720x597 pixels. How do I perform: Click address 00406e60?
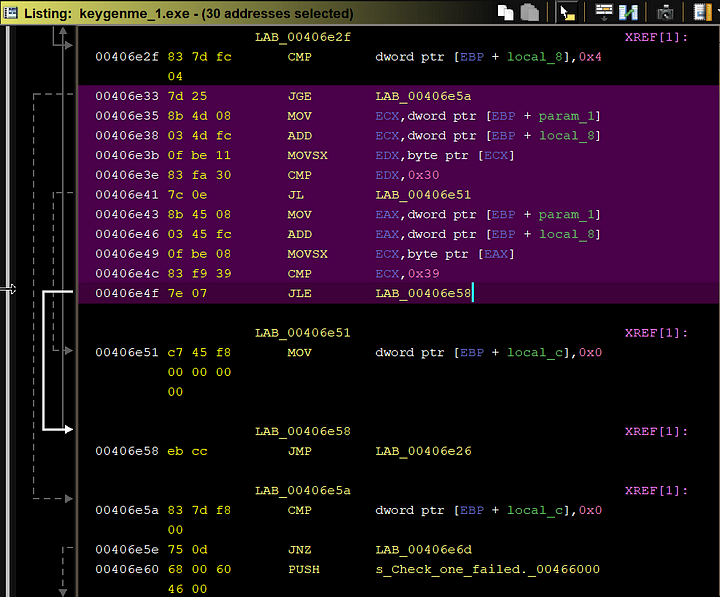(x=127, y=569)
